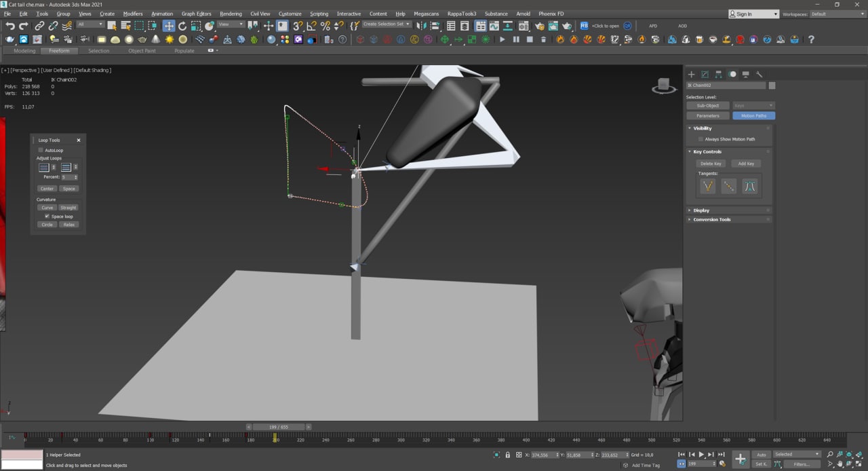Open the View reference coordinate dropdown
868x471 pixels.
pos(231,25)
